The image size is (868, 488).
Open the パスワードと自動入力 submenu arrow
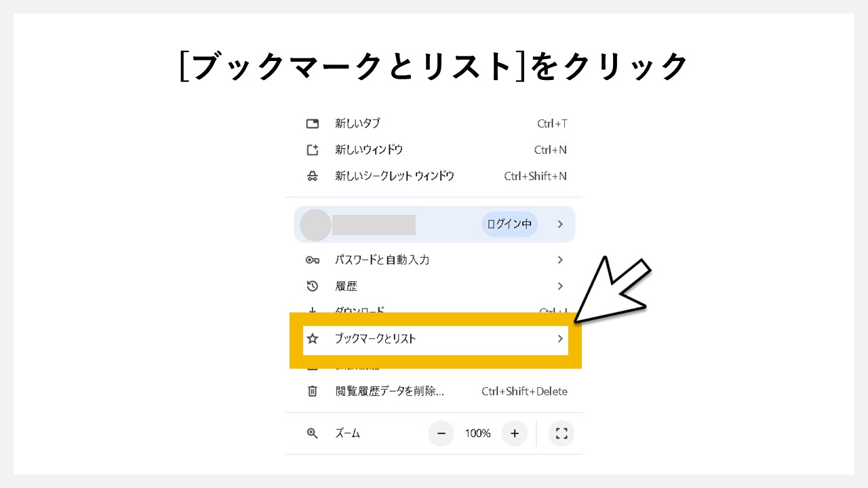pos(560,260)
